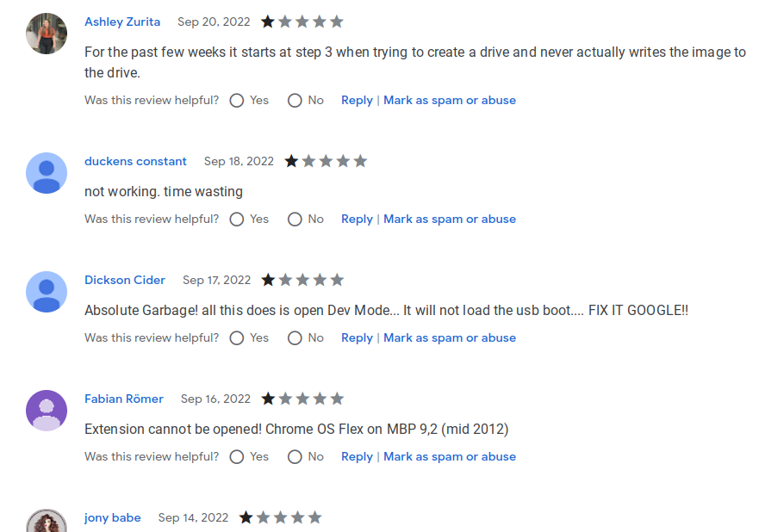This screenshot has width=765, height=532.
Task: Click Dickson Cider's profile avatar icon
Action: pyautogui.click(x=47, y=292)
